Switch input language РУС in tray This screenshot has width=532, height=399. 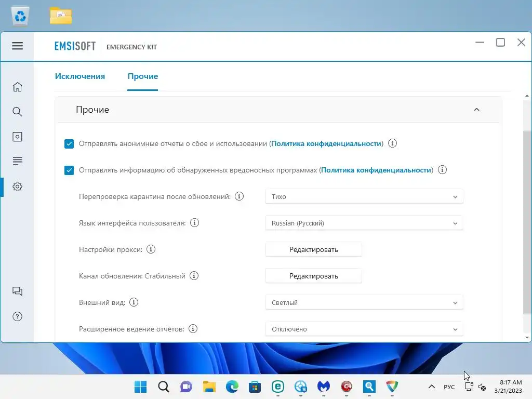(449, 387)
